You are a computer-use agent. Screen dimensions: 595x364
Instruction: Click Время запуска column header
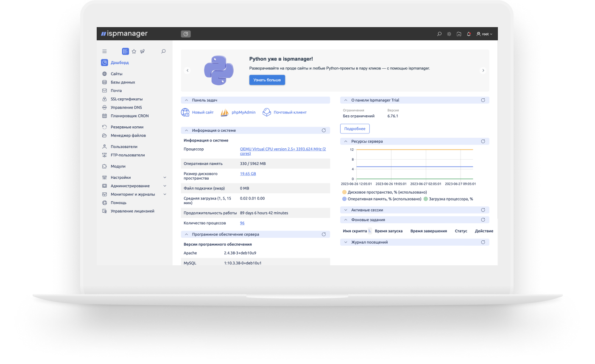pyautogui.click(x=389, y=231)
